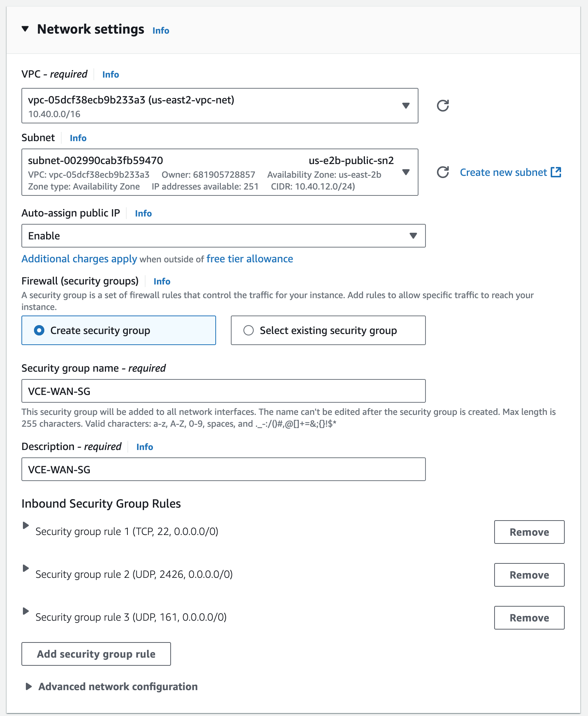Choose Select existing security group
Image resolution: width=588 pixels, height=716 pixels.
click(328, 330)
